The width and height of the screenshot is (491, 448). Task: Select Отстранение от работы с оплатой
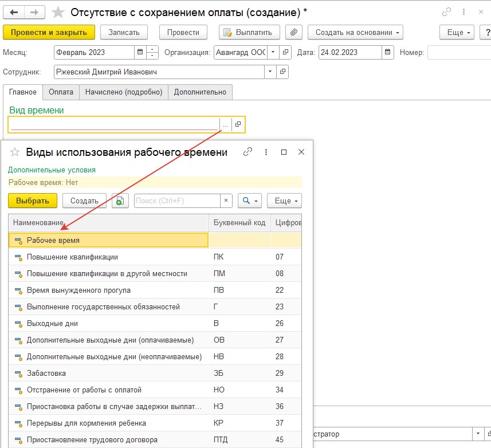[x=155, y=390]
